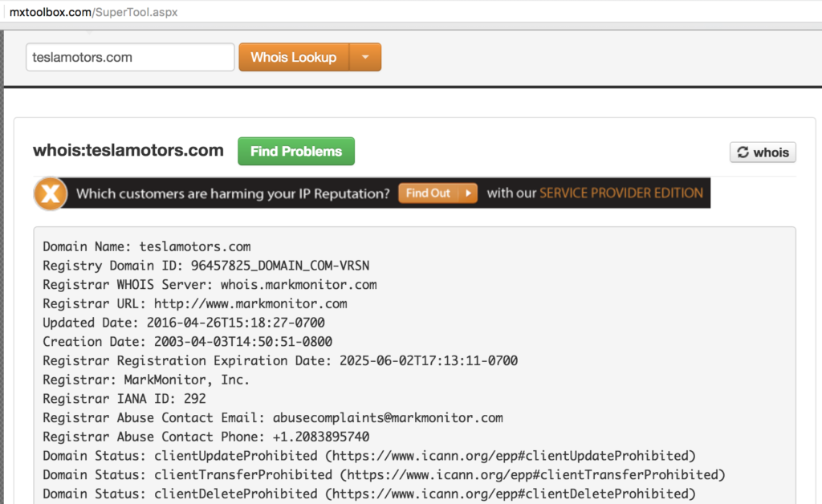Click the http://www.markmonitor.com registrar URL
The height and width of the screenshot is (504, 822).
250,304
